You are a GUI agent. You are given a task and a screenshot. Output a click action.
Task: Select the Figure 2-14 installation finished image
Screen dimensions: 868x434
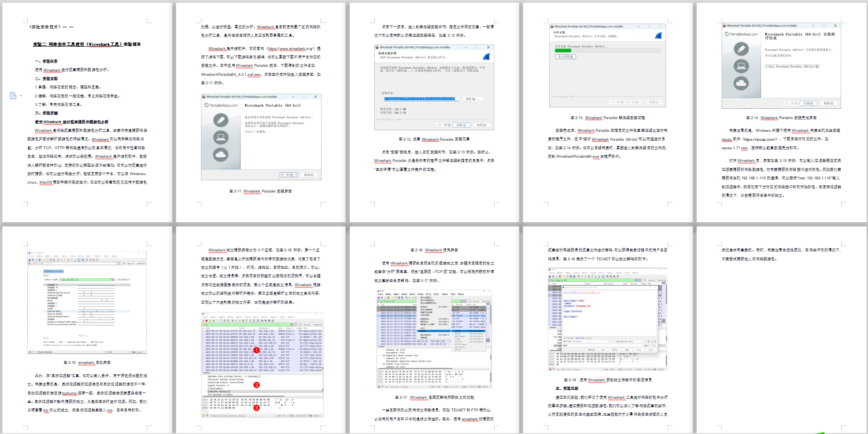click(781, 65)
